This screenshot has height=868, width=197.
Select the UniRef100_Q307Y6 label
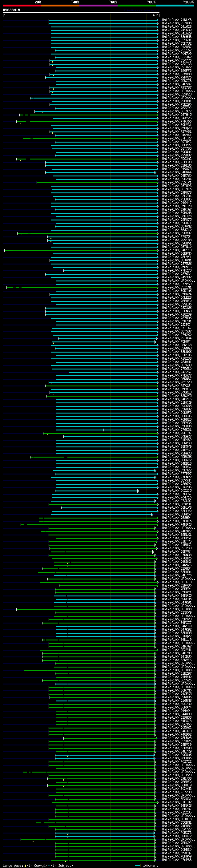[x=177, y=61]
